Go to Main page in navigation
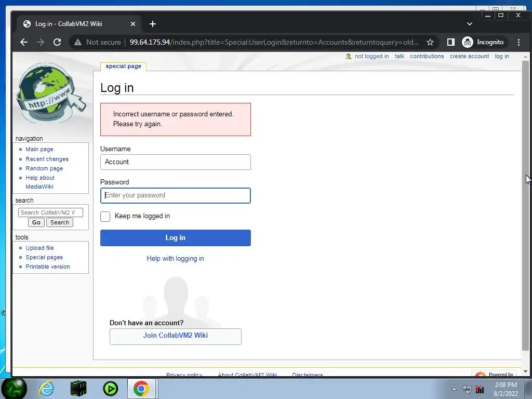 [39, 149]
